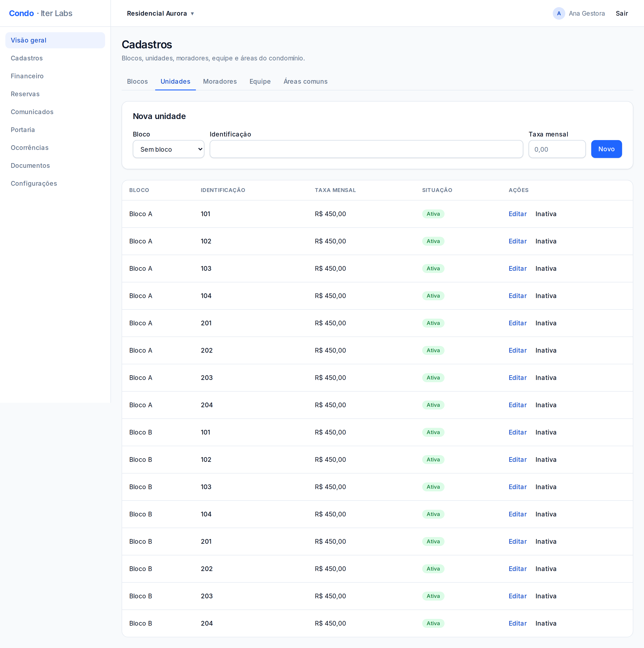The width and height of the screenshot is (644, 648).
Task: Open the Áreas comuns tab
Action: [x=305, y=81]
